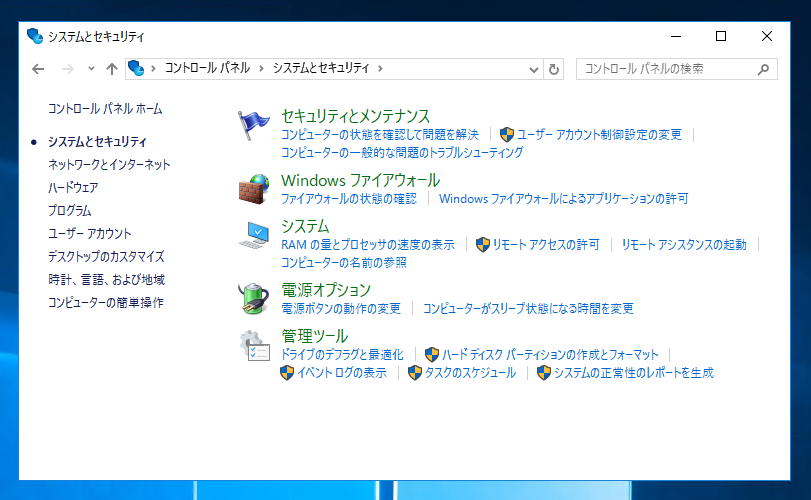Select システムとセキュリティ breadcrumb
This screenshot has width=811, height=500.
click(321, 68)
